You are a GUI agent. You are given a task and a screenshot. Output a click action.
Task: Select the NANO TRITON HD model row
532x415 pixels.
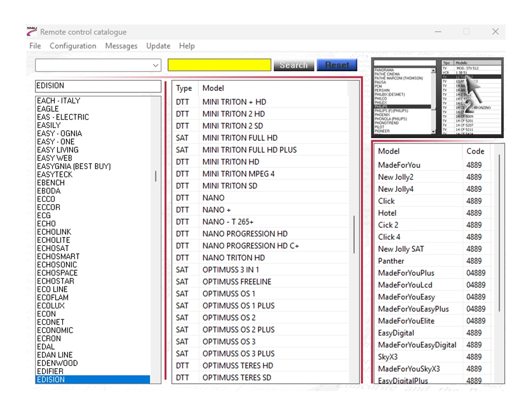234,258
